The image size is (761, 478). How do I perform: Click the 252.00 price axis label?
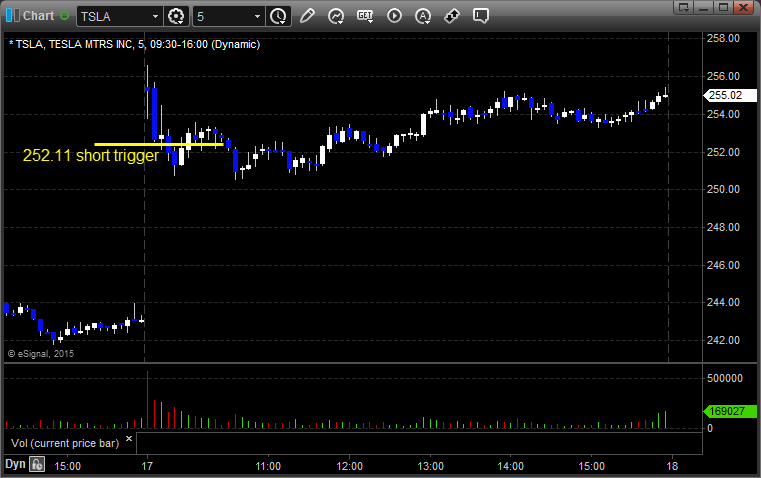coord(723,152)
